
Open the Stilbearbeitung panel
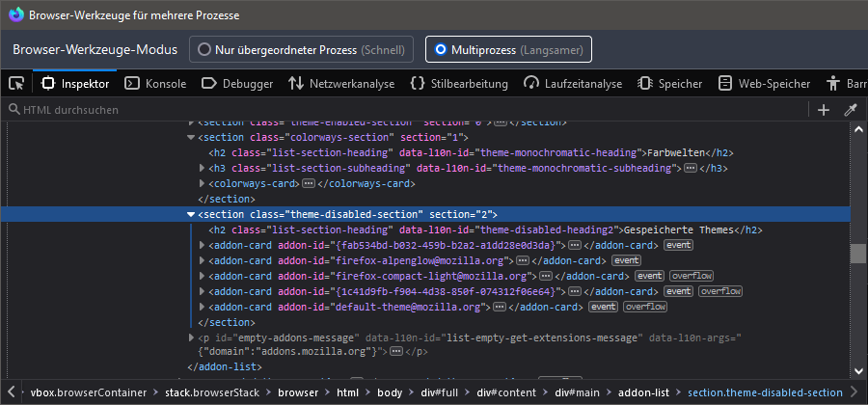coord(459,84)
